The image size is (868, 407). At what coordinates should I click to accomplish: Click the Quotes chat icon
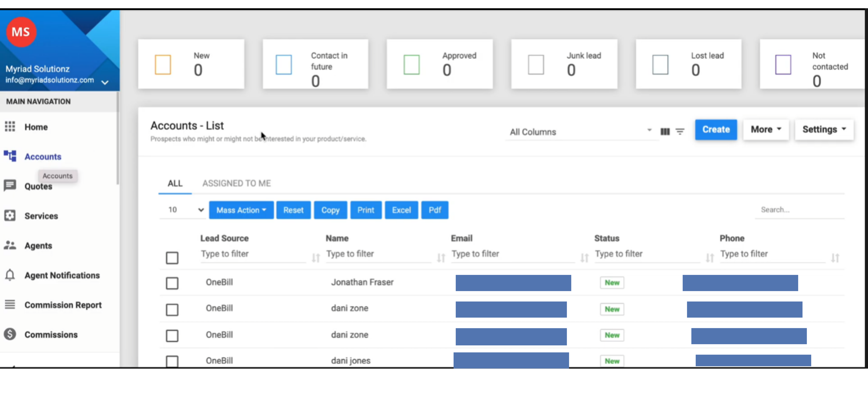click(10, 185)
